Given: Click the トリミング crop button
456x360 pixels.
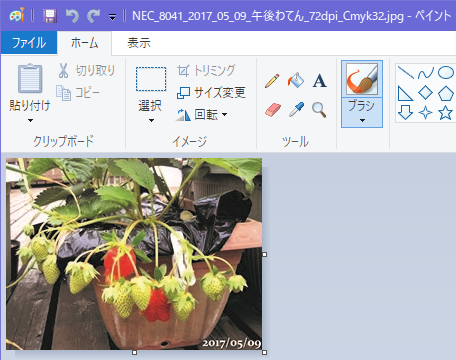Looking at the screenshot, I should click(x=206, y=70).
